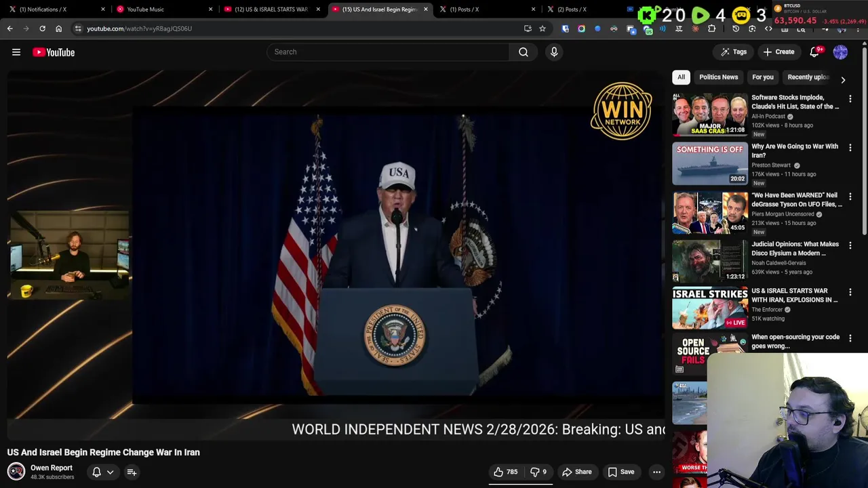Open 'Why Are We Going to War With Iran?' title
The image size is (868, 488).
coord(795,150)
